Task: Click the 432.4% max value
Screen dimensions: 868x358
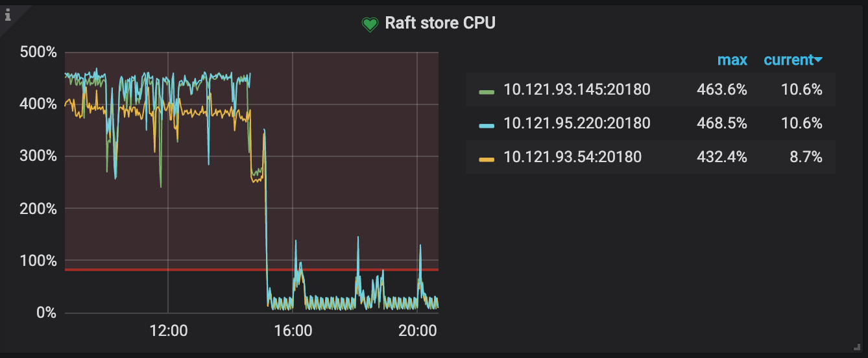Action: pos(722,157)
